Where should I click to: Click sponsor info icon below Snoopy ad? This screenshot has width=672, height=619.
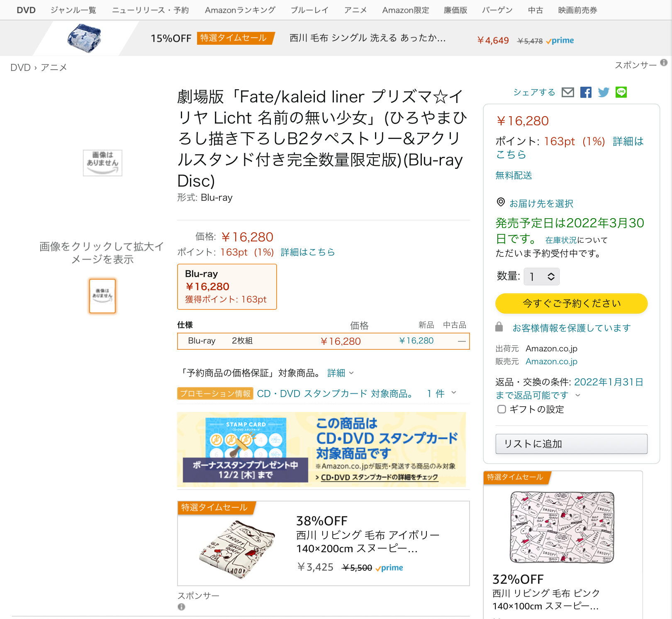tap(181, 607)
